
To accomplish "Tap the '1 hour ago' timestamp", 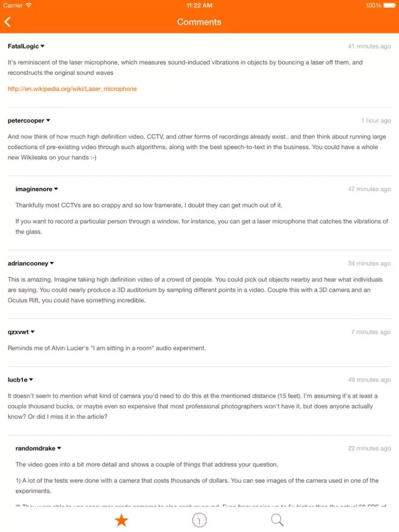I will pyautogui.click(x=377, y=120).
